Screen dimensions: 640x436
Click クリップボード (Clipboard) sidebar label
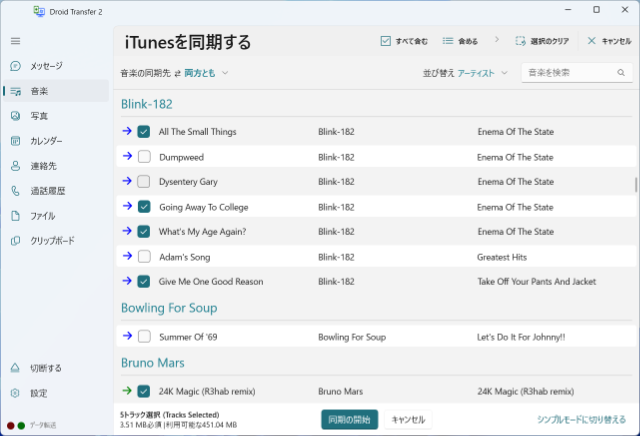[53, 241]
